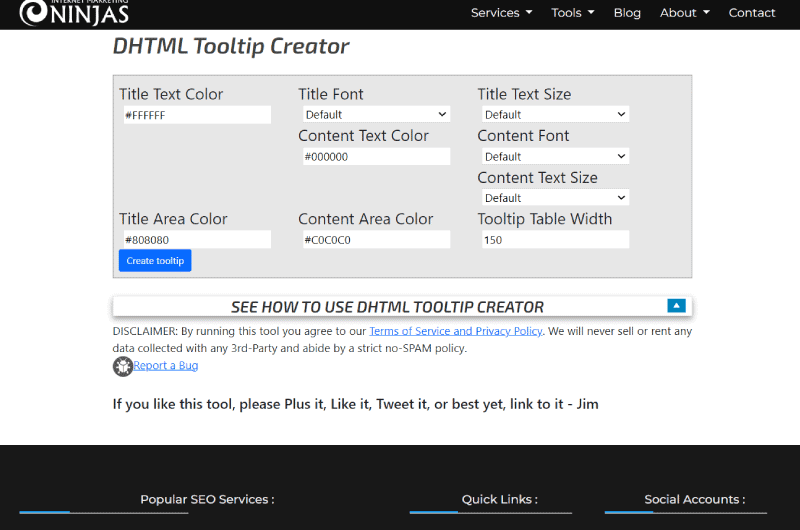Image resolution: width=800 pixels, height=530 pixels.
Task: Open the About menu
Action: tap(685, 13)
